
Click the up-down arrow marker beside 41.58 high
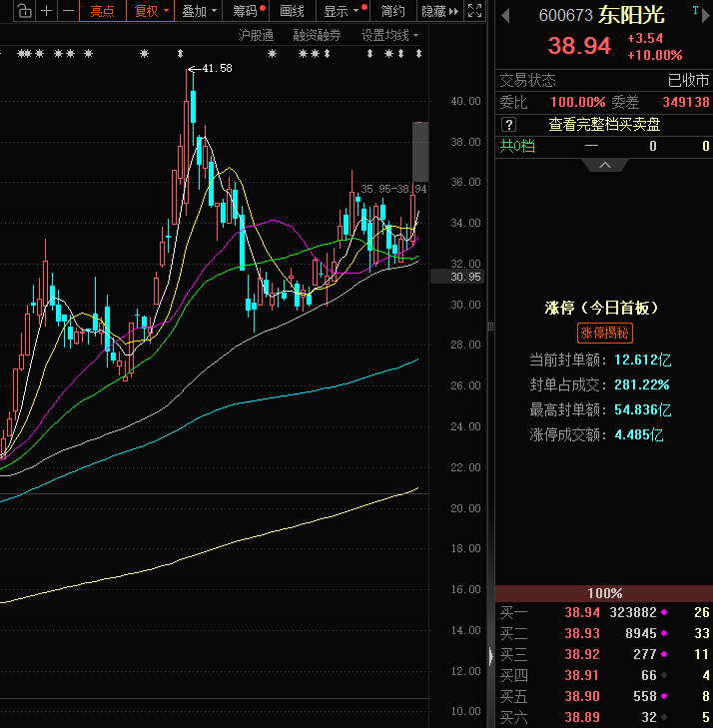pyautogui.click(x=180, y=54)
